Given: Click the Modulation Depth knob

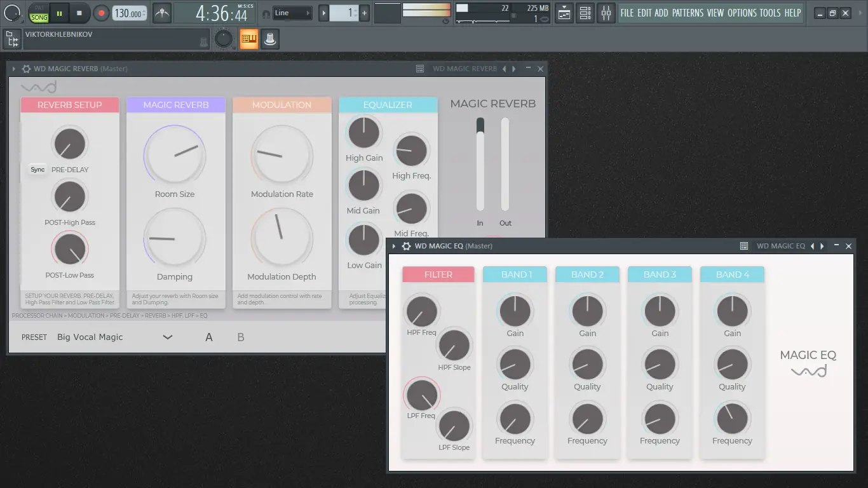Looking at the screenshot, I should pos(282,238).
